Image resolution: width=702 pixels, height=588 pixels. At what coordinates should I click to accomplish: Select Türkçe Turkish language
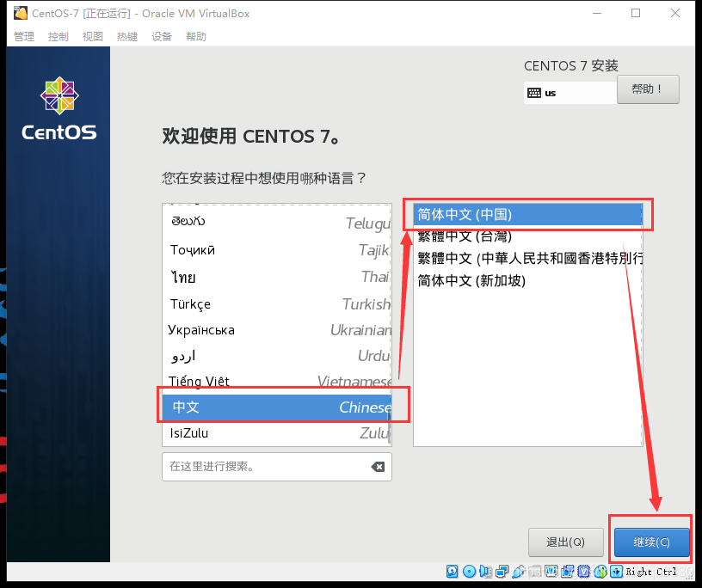click(276, 304)
